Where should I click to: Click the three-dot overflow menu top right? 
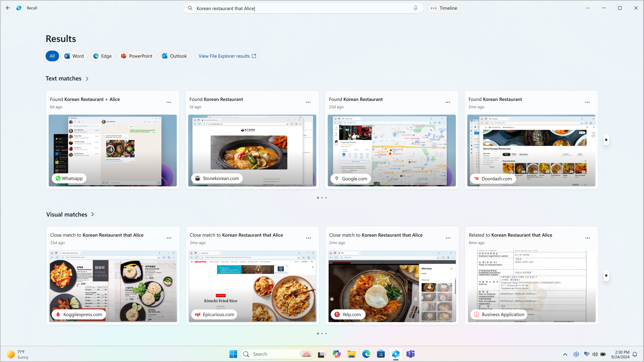coord(588,8)
